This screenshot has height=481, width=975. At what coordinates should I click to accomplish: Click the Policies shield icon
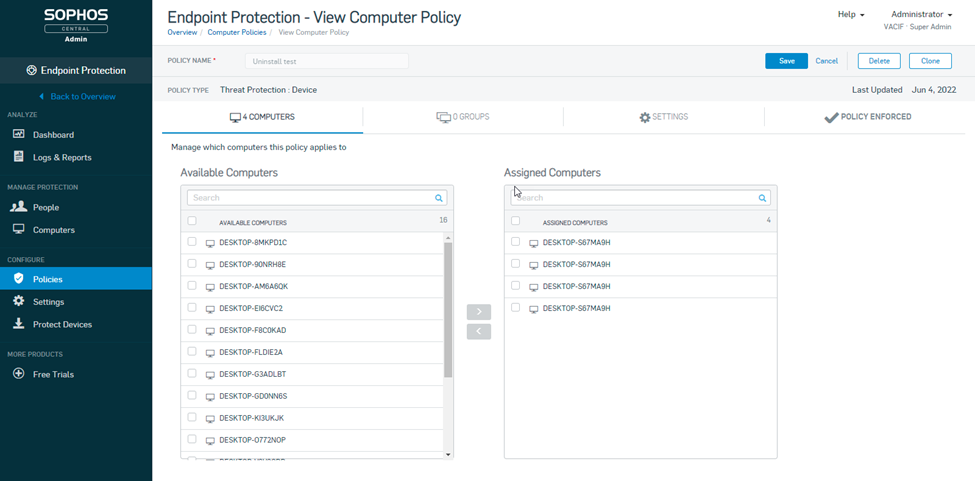[19, 279]
